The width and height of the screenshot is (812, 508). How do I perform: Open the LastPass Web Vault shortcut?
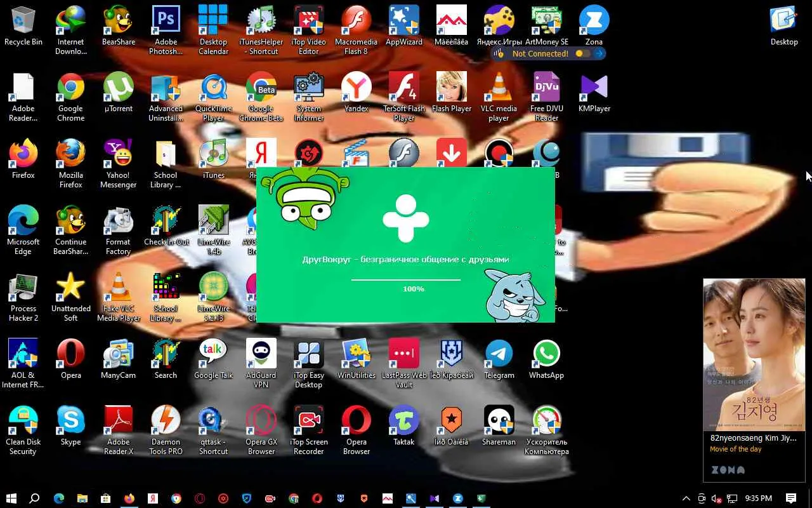[x=403, y=364]
